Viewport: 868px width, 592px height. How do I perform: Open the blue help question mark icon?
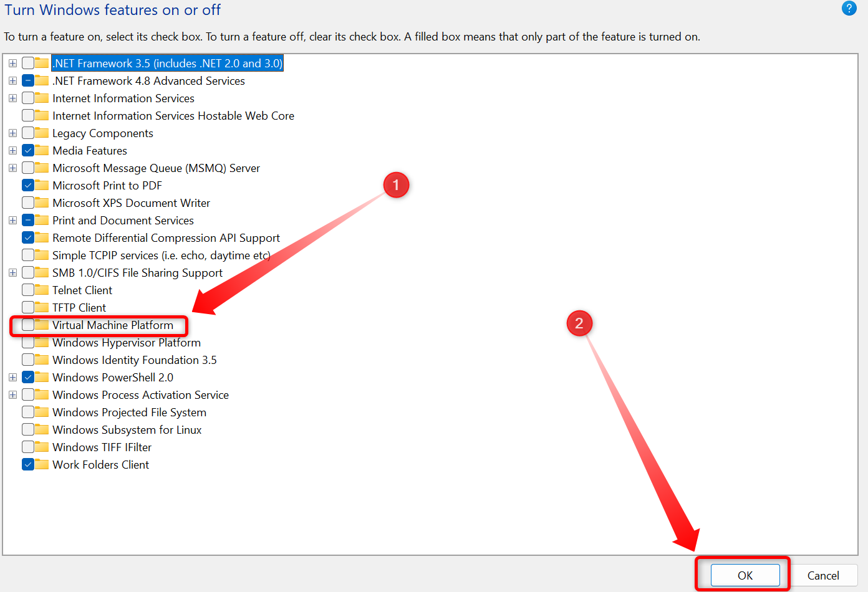(x=849, y=8)
